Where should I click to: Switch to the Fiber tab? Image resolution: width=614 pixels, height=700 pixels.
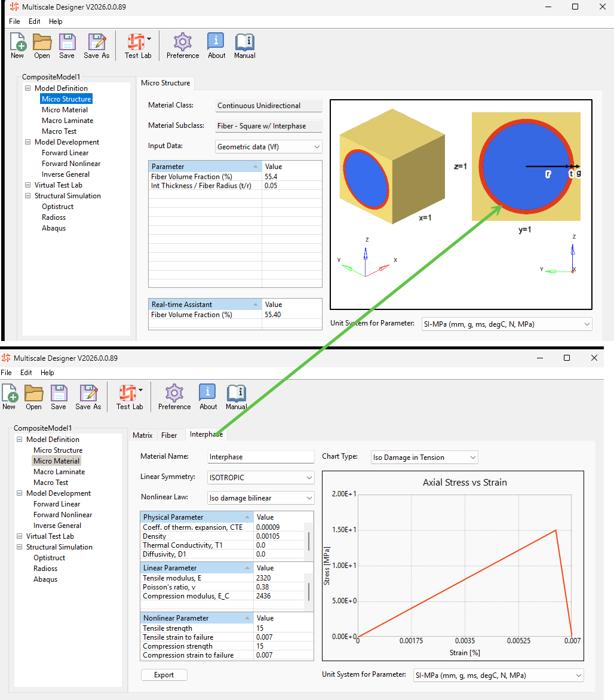coord(169,435)
